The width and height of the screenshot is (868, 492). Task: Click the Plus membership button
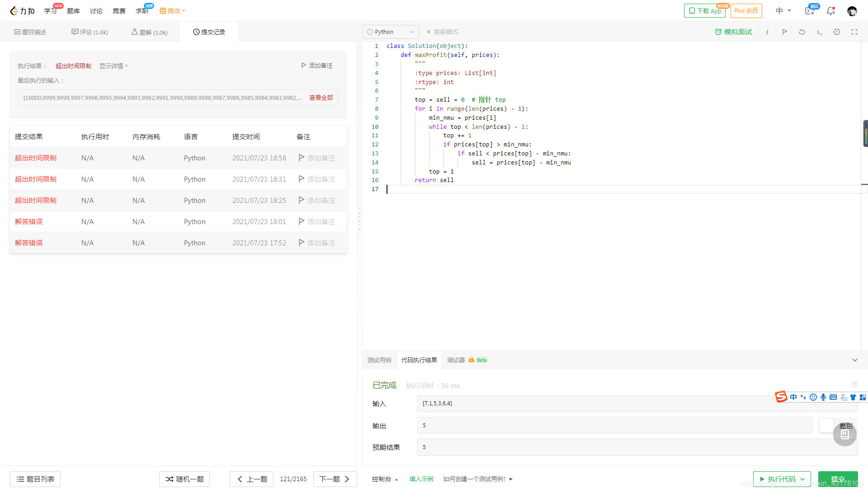point(746,11)
